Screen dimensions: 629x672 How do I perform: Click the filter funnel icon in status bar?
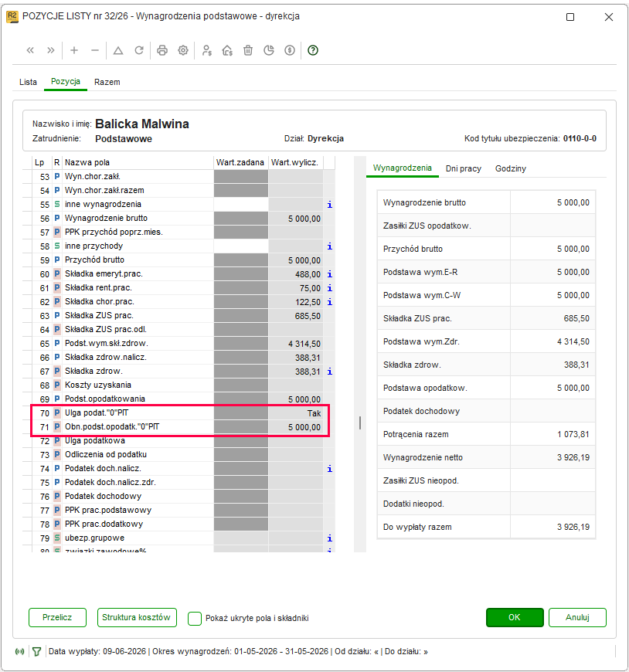tap(37, 651)
